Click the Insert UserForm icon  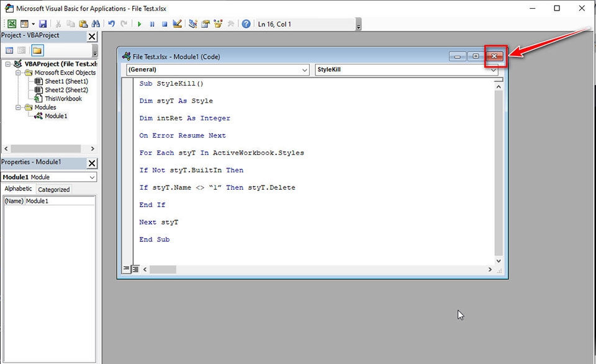[x=24, y=24]
